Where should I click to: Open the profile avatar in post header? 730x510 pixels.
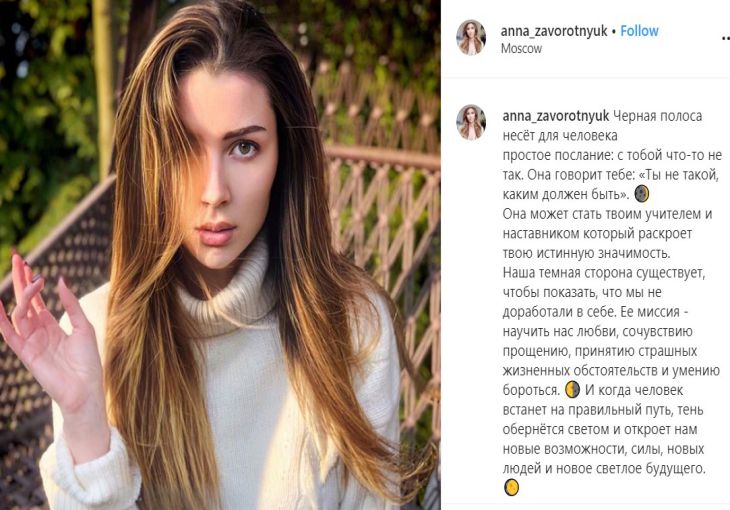click(x=471, y=38)
